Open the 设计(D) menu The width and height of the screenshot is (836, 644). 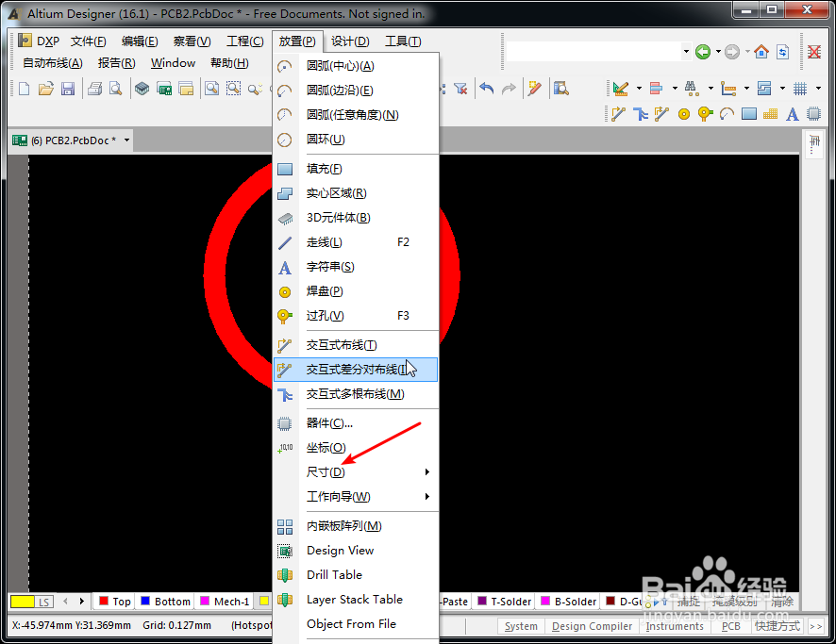[350, 41]
